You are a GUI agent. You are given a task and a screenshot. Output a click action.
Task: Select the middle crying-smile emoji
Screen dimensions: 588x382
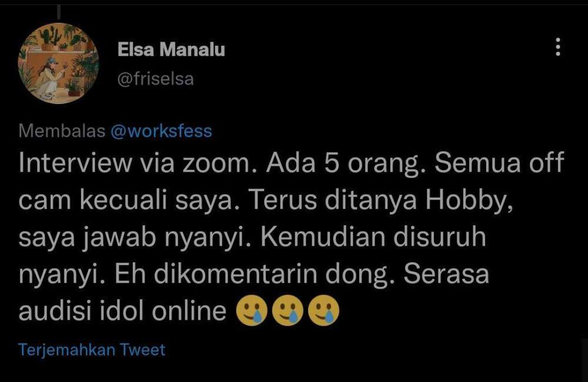(x=288, y=310)
